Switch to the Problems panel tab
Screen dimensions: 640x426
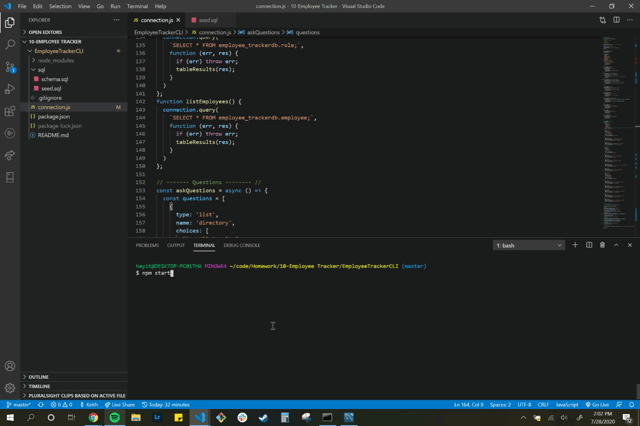pos(147,245)
